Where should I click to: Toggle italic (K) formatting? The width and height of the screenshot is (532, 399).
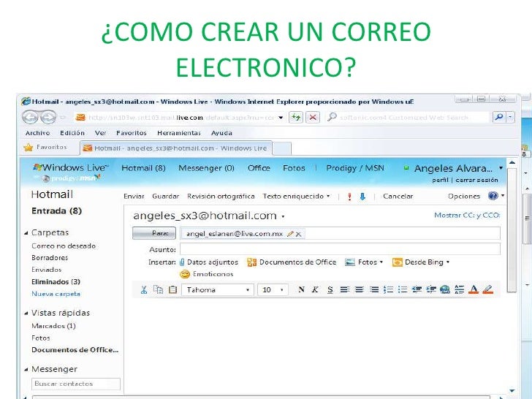tap(315, 289)
